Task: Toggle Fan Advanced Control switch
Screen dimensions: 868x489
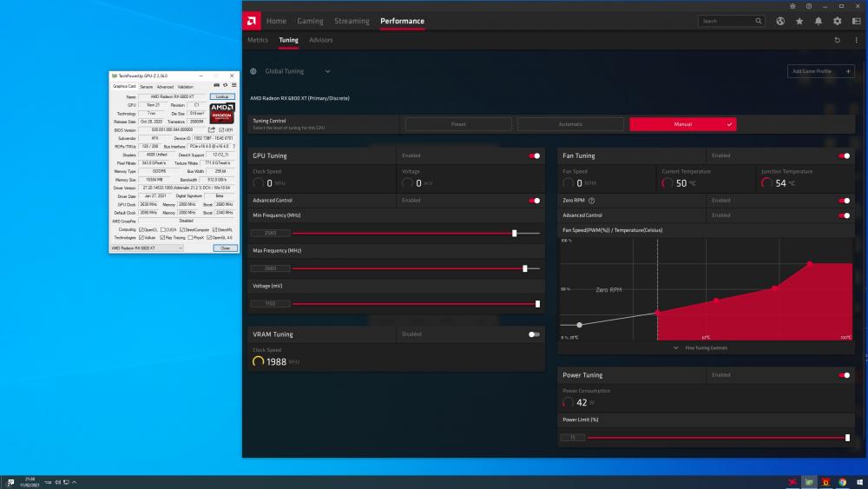Action: tap(845, 215)
